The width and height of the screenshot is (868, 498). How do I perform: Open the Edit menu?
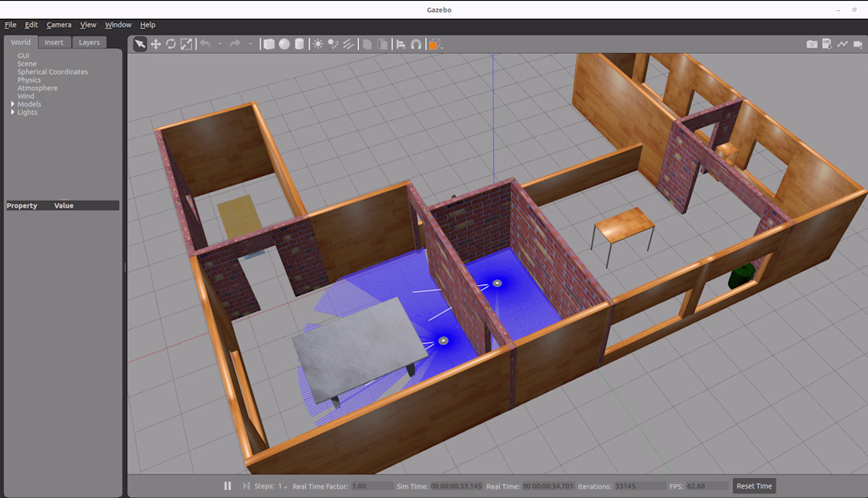[x=31, y=25]
